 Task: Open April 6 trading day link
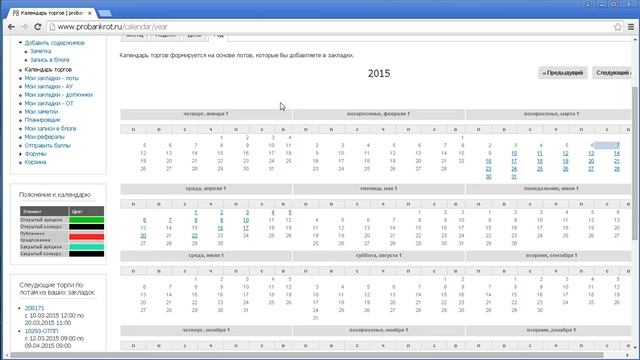coord(144,220)
